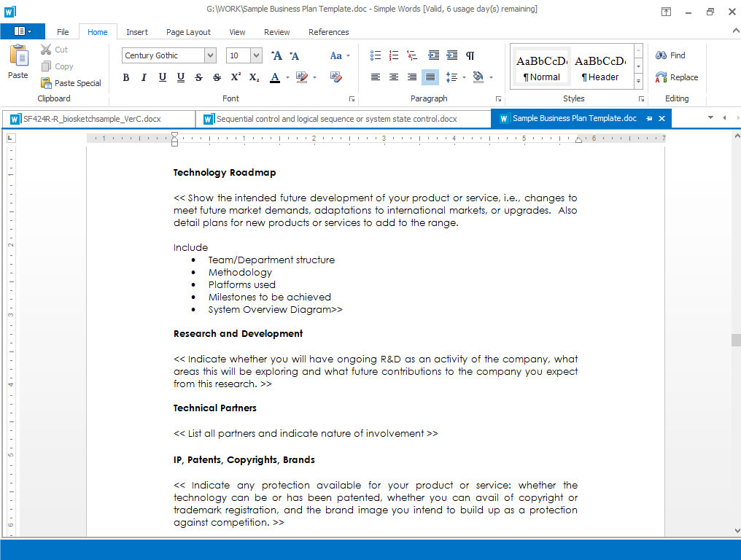This screenshot has height=560, width=741.
Task: Justify paragraph text
Action: [x=430, y=77]
